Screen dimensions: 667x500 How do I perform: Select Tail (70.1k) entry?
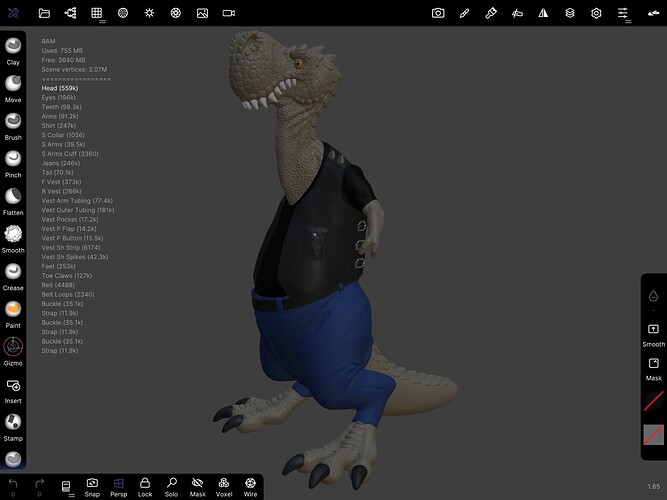(57, 172)
